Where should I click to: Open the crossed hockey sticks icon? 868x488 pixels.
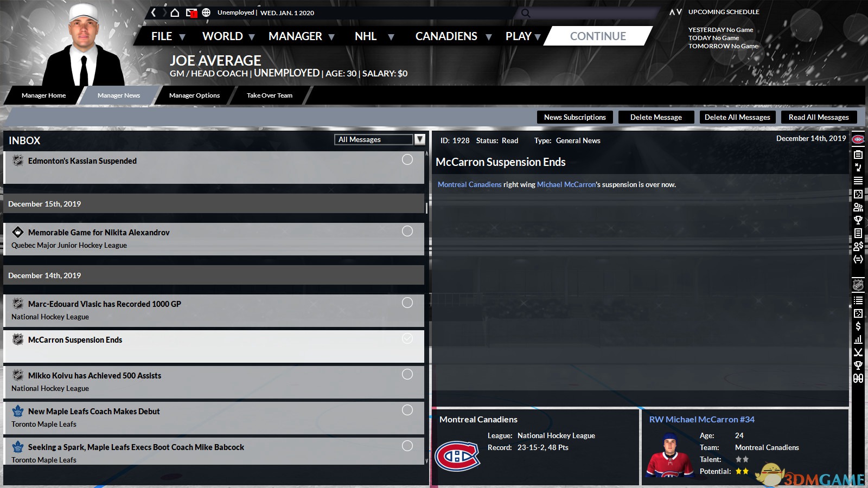click(858, 352)
